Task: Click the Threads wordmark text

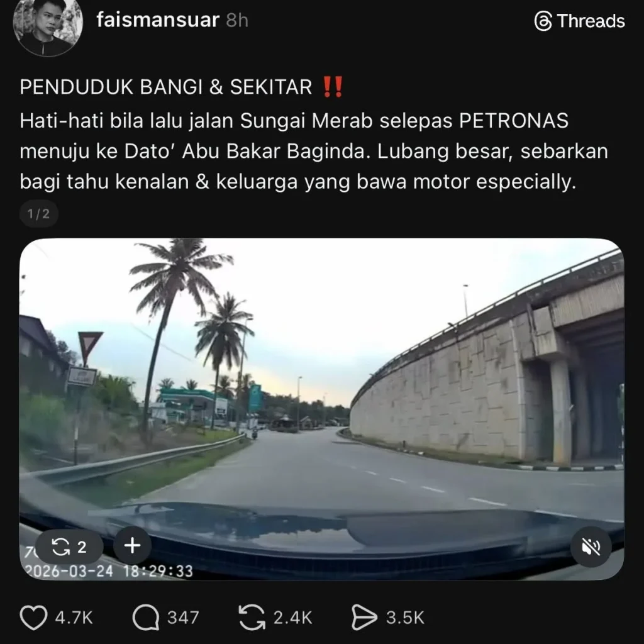Action: coord(591,21)
